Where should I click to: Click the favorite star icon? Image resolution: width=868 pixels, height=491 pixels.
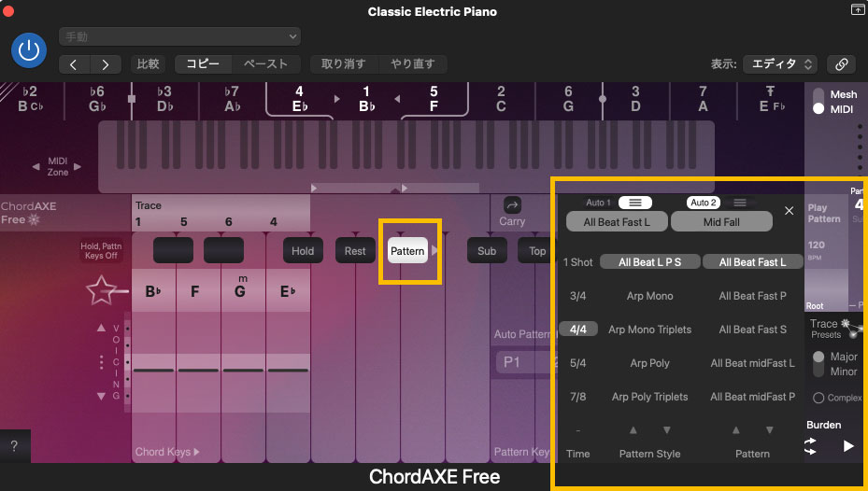102,290
